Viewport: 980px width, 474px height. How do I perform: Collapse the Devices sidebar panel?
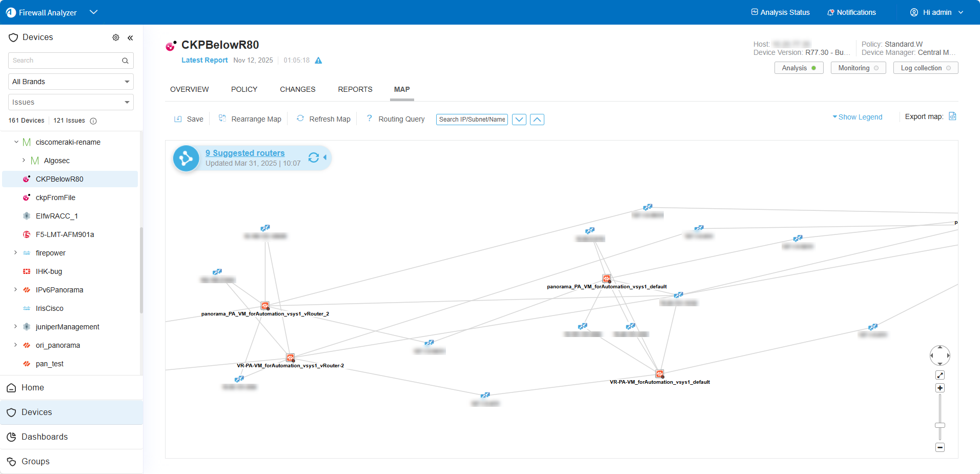(130, 37)
